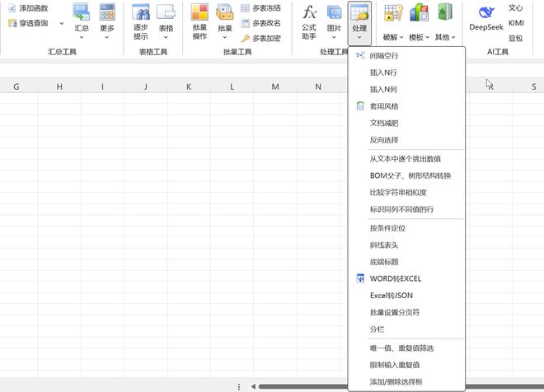
Task: Click the WORD转EXCEL menu icon
Action: (360, 278)
